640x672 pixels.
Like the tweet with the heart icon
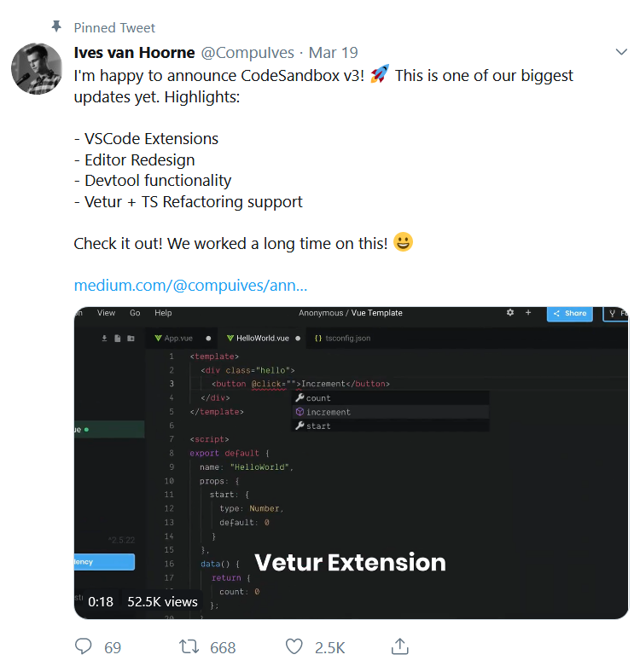pyautogui.click(x=294, y=647)
